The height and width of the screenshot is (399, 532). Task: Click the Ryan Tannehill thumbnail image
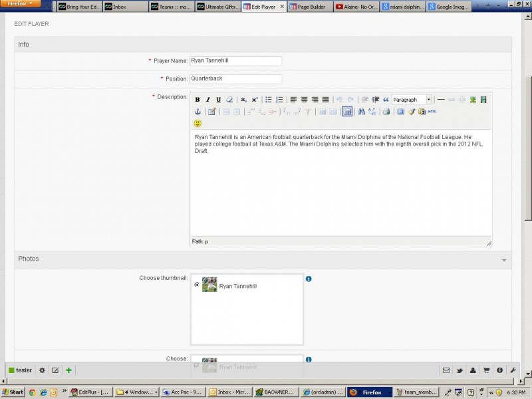pos(209,285)
